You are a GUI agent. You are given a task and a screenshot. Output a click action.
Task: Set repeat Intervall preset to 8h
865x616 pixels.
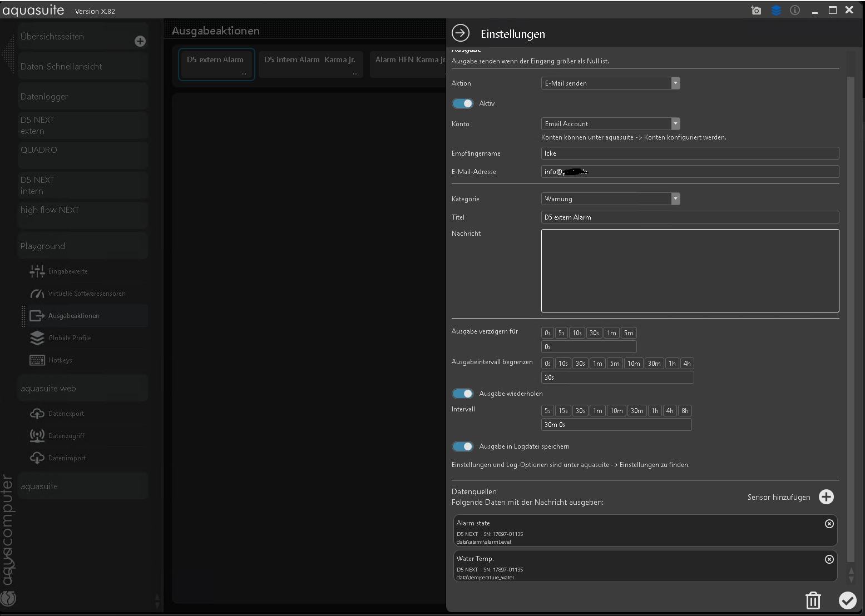coord(685,411)
